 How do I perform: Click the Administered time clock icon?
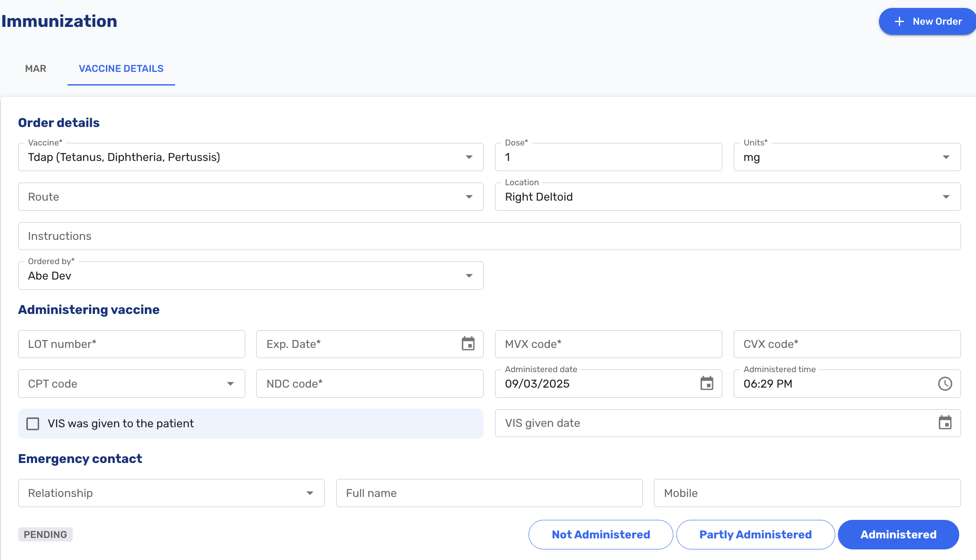945,384
